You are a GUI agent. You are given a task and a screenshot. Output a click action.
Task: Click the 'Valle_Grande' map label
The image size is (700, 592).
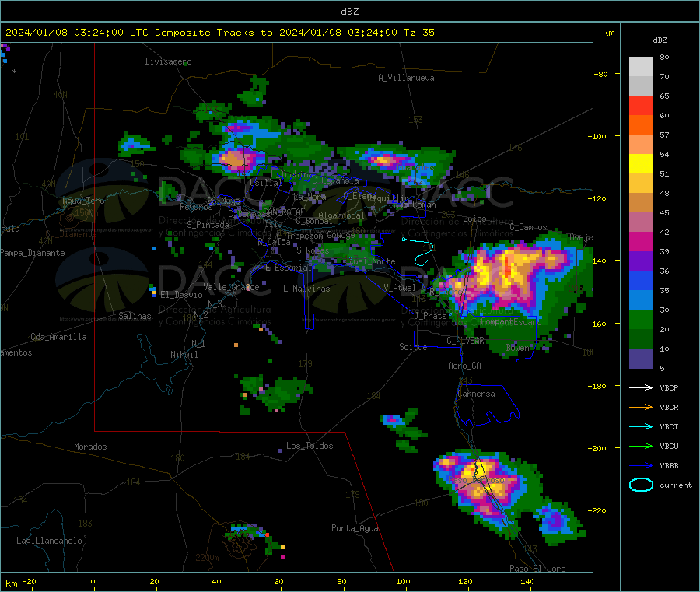231,287
